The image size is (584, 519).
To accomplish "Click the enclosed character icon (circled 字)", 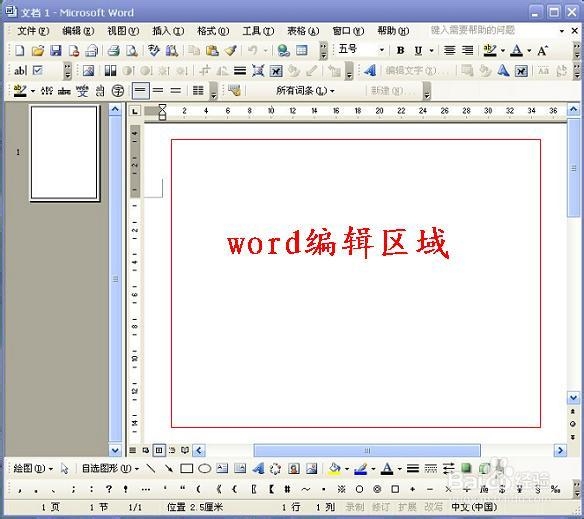I will (x=118, y=91).
